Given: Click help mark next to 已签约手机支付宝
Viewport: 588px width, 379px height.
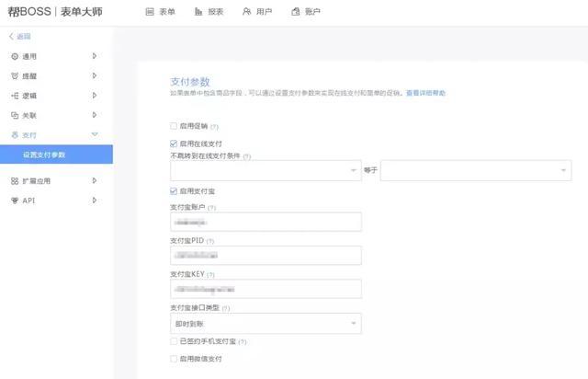Looking at the screenshot, I should (x=243, y=342).
